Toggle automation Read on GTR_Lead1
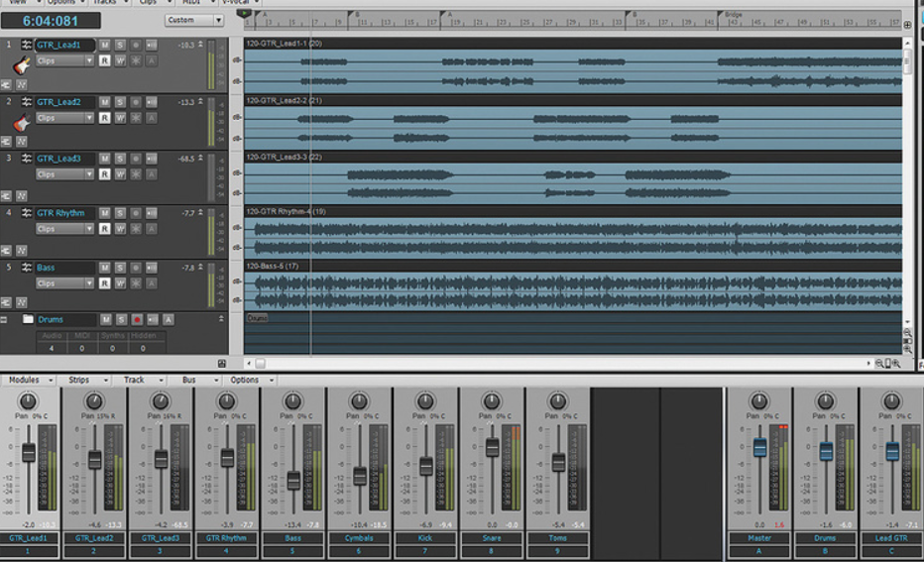The height and width of the screenshot is (562, 924). pos(104,60)
